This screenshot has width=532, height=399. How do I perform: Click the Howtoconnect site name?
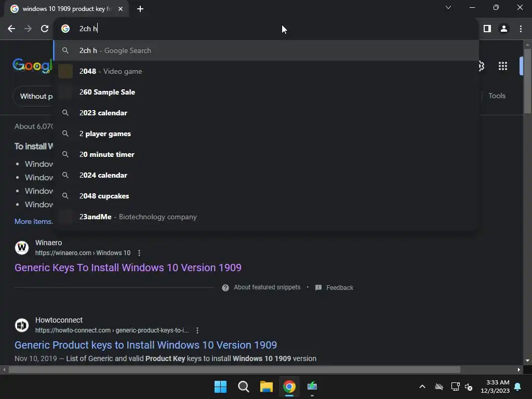(x=59, y=320)
